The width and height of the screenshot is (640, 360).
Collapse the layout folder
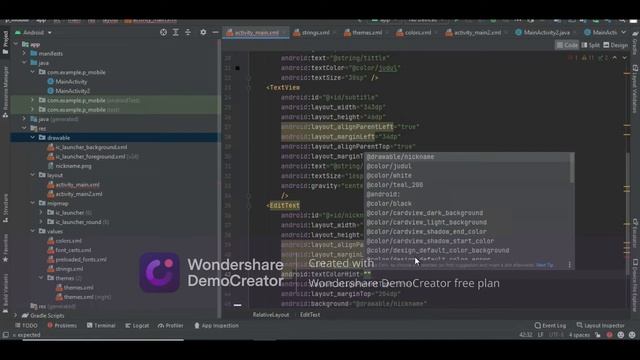coord(33,175)
